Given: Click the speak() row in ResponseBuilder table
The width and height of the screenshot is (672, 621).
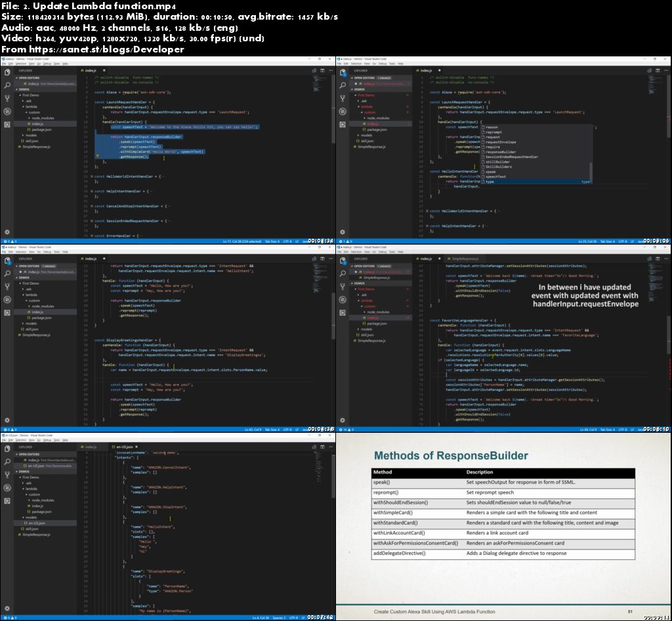Looking at the screenshot, I should pyautogui.click(x=503, y=482).
